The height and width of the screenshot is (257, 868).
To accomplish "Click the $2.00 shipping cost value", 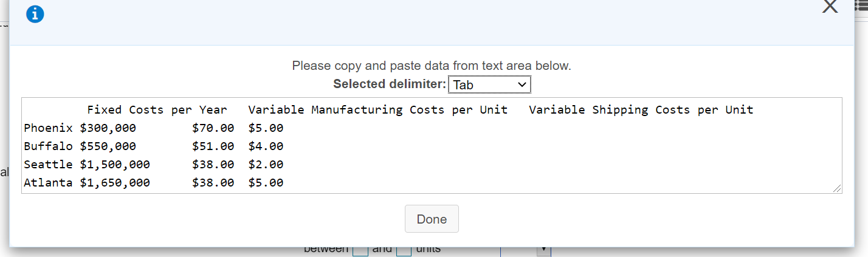I will point(266,165).
